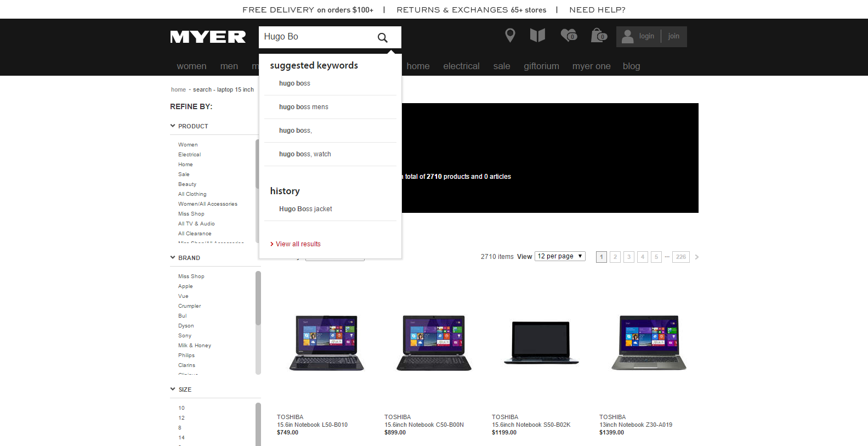Filter product by All Clearance
This screenshot has height=446, width=868.
(x=195, y=234)
